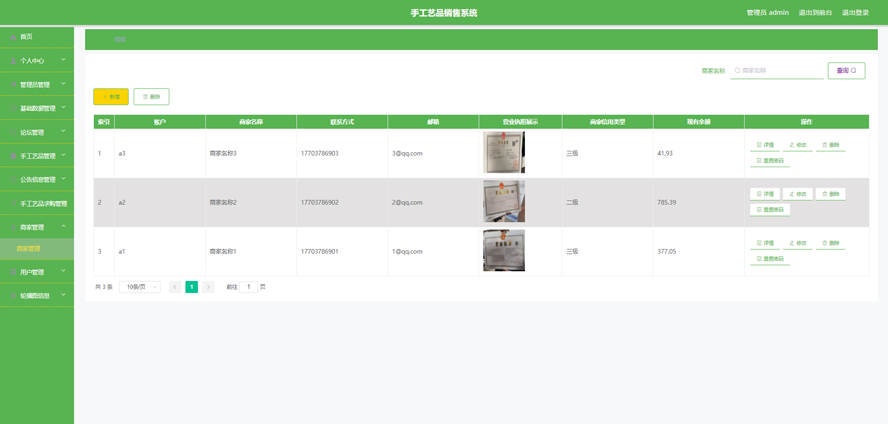Expand the 个人中心 sidebar chevron
Image resolution: width=888 pixels, height=424 pixels.
coord(63,59)
